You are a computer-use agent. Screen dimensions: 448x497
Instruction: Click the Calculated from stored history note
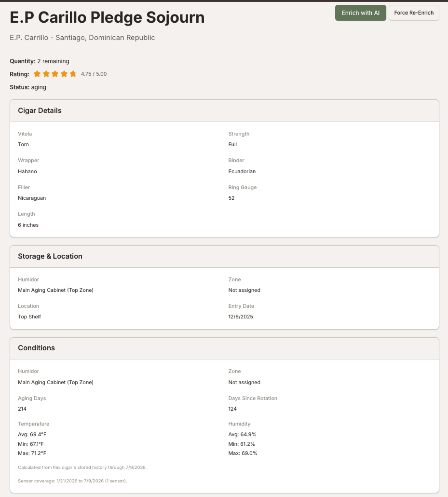click(x=82, y=467)
